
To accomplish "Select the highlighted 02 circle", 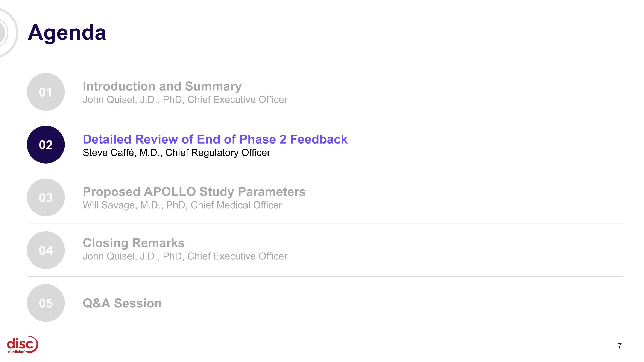I will click(46, 145).
